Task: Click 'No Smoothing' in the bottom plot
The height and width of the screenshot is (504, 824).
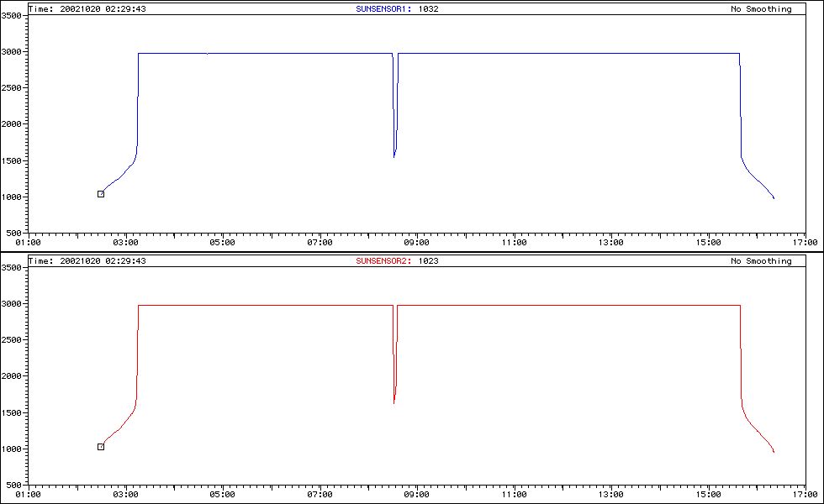Action: tap(761, 261)
